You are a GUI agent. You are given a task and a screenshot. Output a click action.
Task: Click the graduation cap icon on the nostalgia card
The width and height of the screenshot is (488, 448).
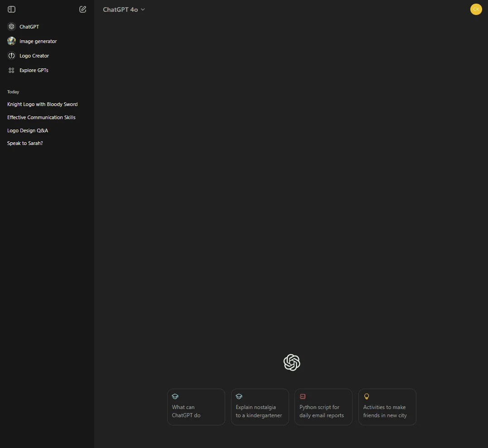click(239, 396)
